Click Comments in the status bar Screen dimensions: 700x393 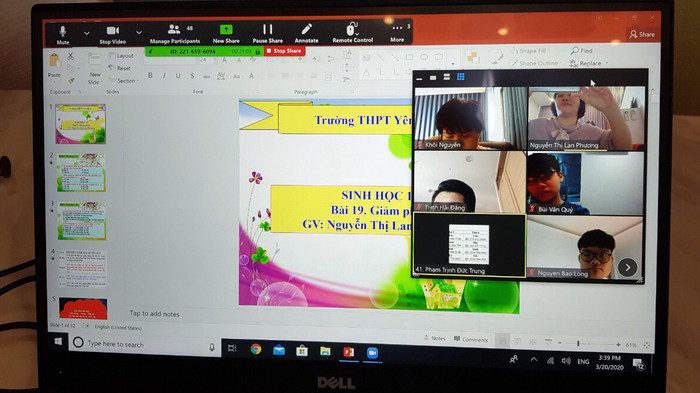(471, 339)
